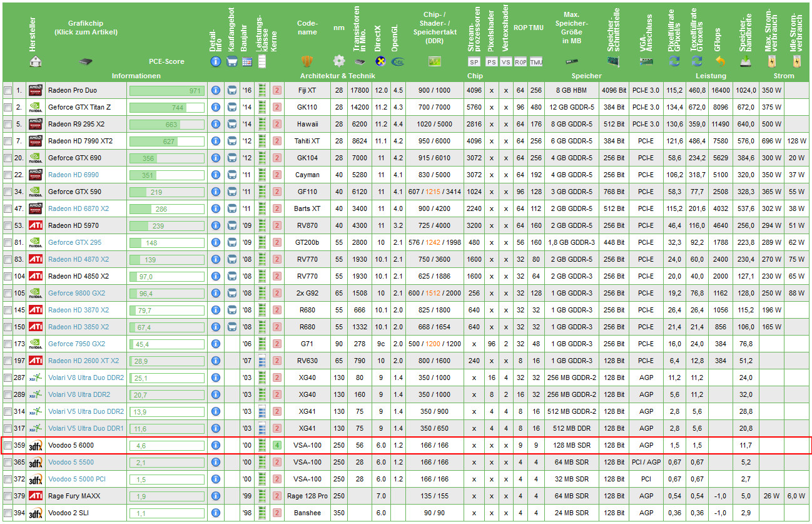
Task: Click the calendar icon under Baujahr header
Action: pos(246,61)
